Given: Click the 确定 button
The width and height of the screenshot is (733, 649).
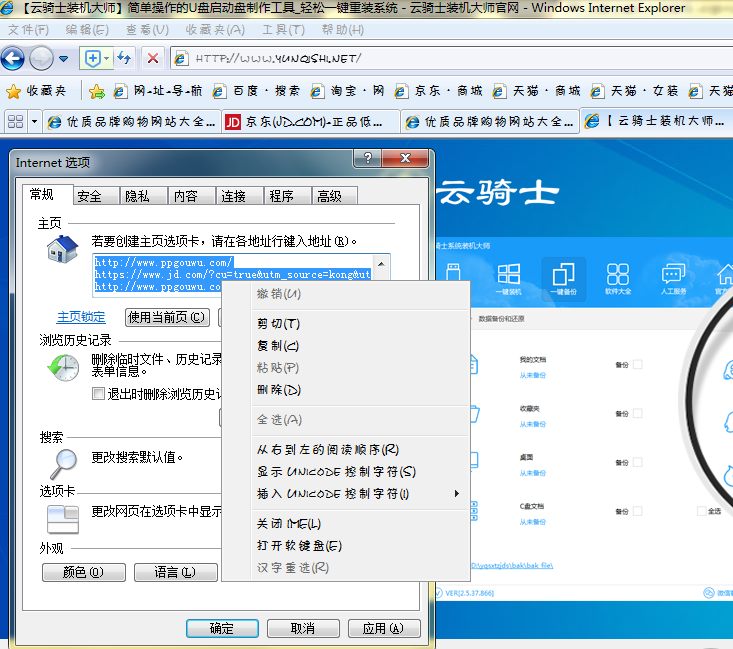Looking at the screenshot, I should (222, 628).
